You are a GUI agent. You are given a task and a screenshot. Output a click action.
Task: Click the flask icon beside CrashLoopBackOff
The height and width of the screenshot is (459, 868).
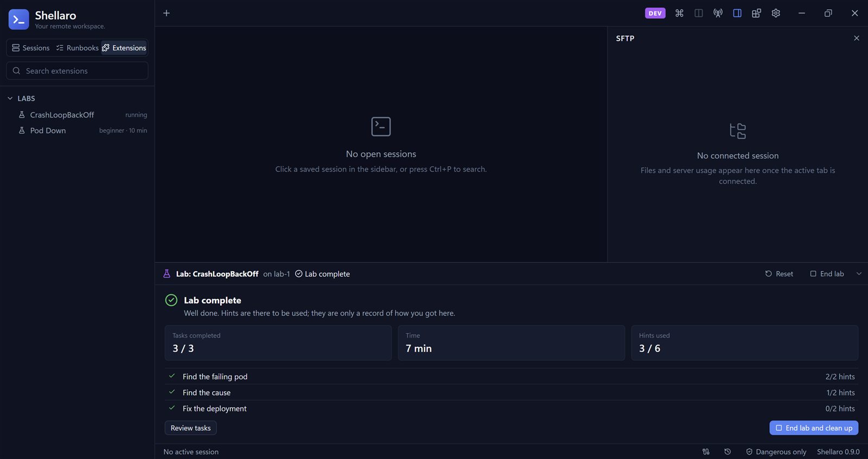pyautogui.click(x=22, y=115)
